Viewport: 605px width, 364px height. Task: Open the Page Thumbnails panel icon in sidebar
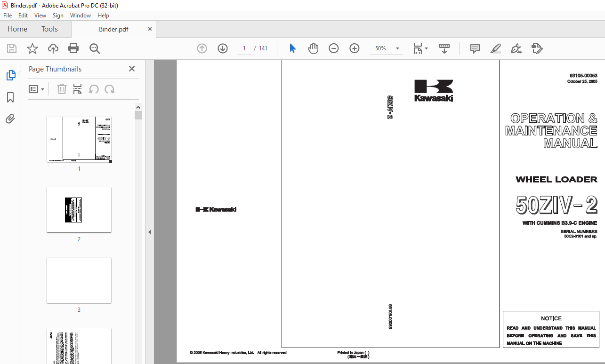point(10,75)
